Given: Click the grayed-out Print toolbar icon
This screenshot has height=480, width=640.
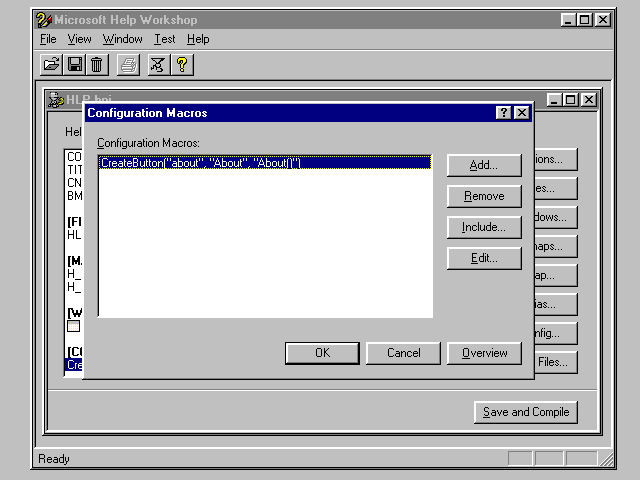Looking at the screenshot, I should 129,65.
